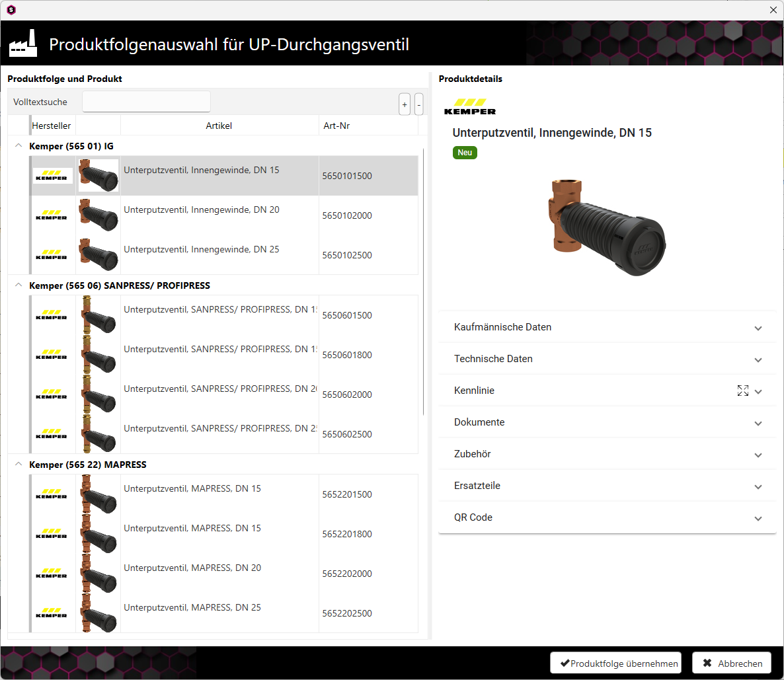Click the Hersteller column header
The image size is (784, 680).
pos(52,126)
